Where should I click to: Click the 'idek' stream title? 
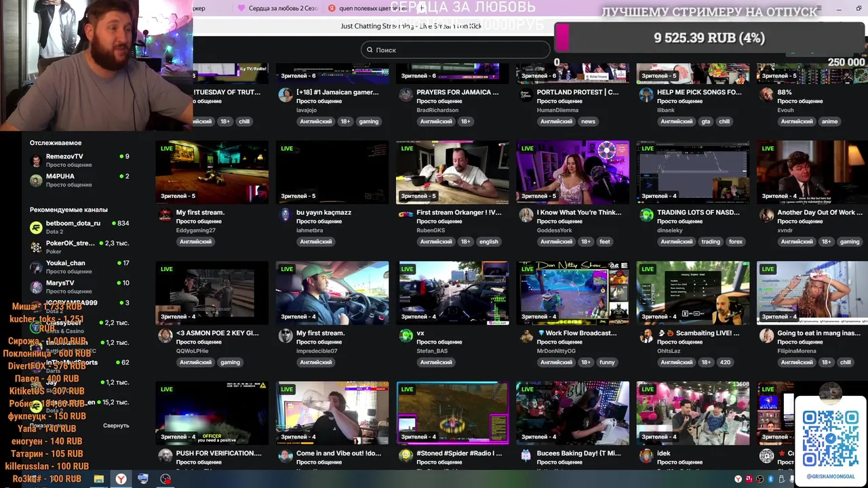(663, 453)
